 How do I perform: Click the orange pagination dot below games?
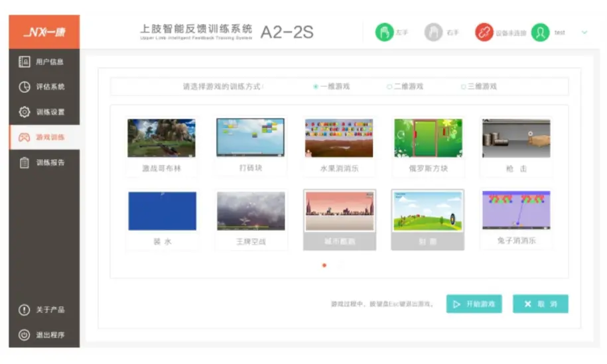click(324, 265)
